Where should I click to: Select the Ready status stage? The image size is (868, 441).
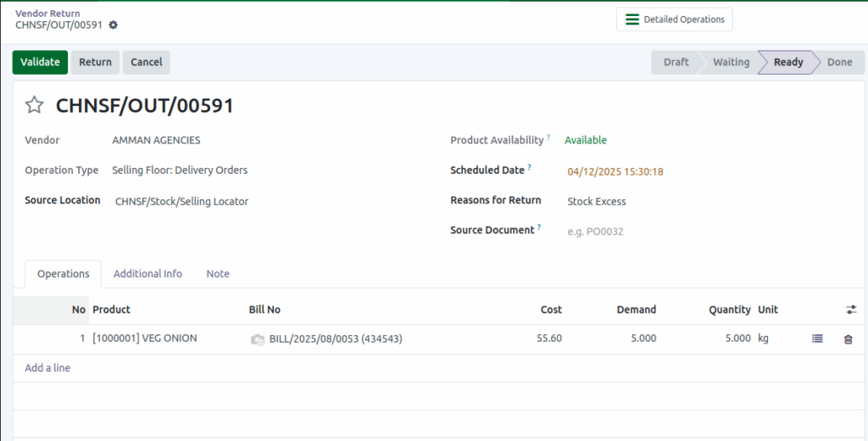pos(788,62)
